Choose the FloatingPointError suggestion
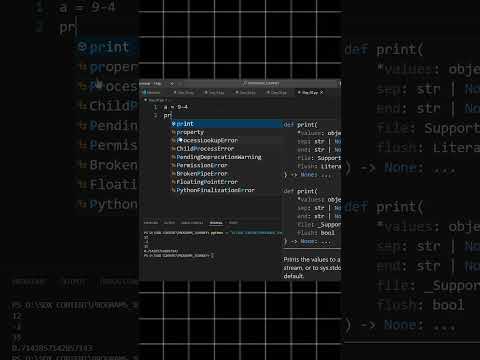The image size is (480, 360). coord(227,182)
